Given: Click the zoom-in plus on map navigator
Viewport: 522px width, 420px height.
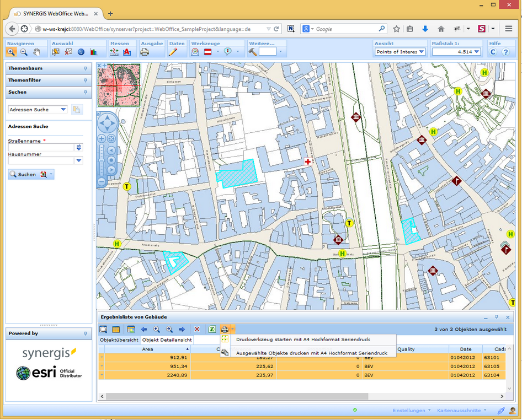Looking at the screenshot, I should (x=102, y=139).
